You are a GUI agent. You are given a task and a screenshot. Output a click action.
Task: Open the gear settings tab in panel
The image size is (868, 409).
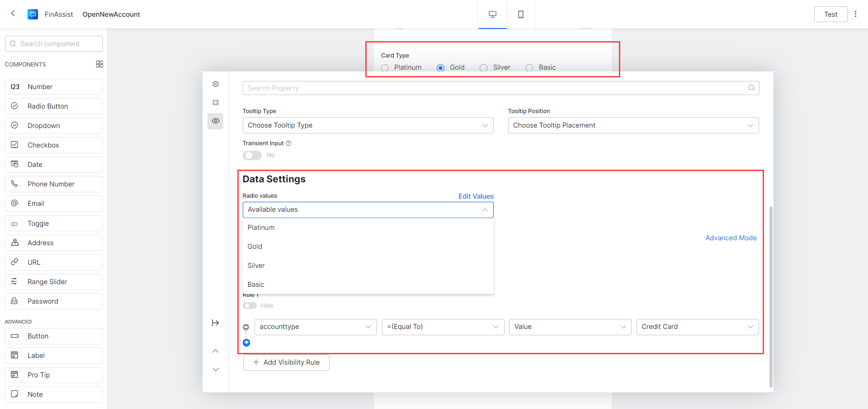pyautogui.click(x=216, y=84)
